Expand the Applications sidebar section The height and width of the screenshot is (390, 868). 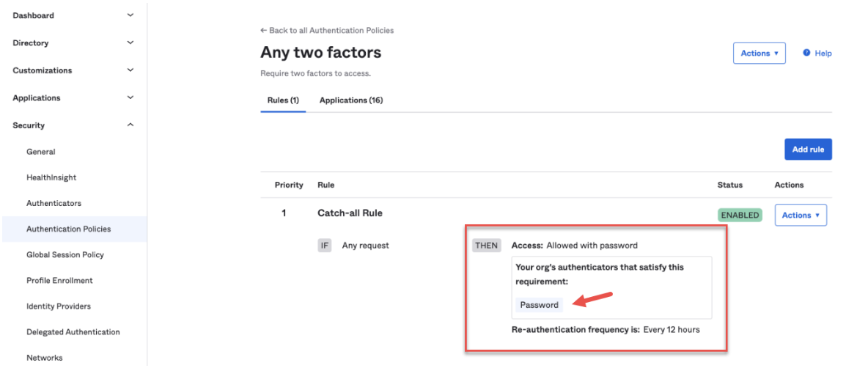click(x=130, y=97)
